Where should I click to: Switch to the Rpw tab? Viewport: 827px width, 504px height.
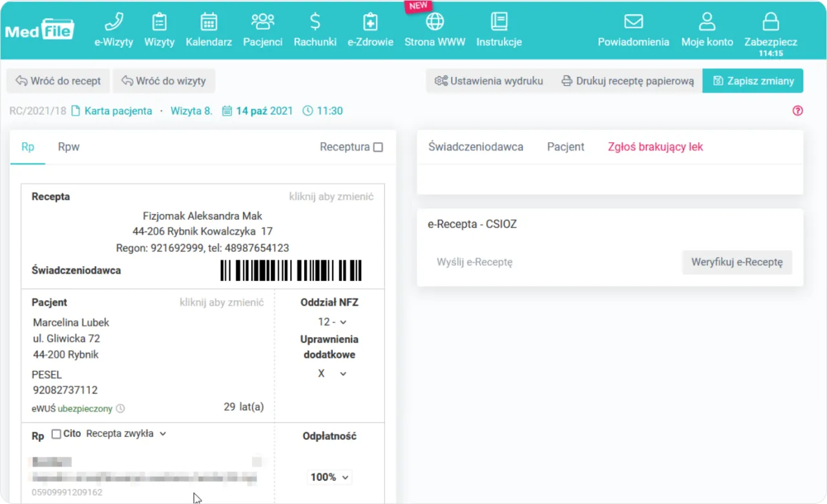point(68,147)
